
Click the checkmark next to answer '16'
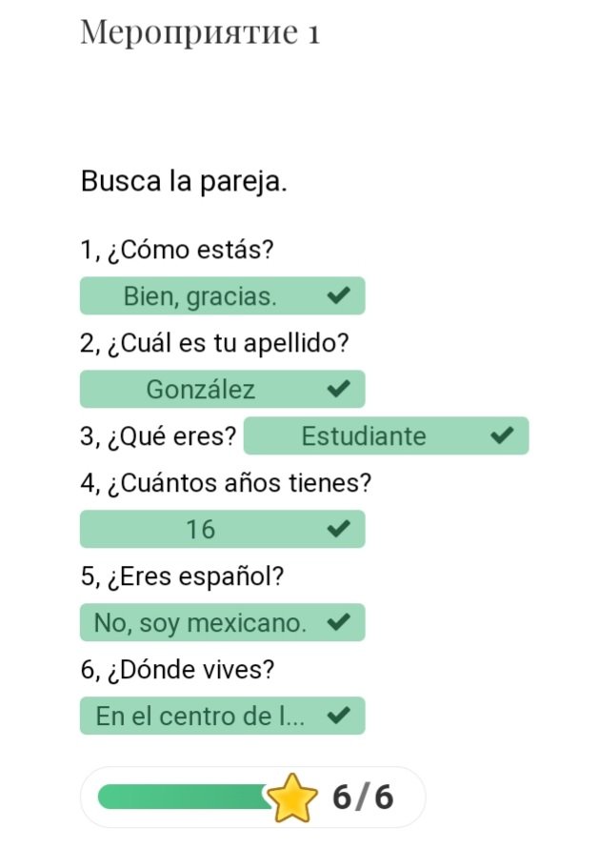[337, 529]
